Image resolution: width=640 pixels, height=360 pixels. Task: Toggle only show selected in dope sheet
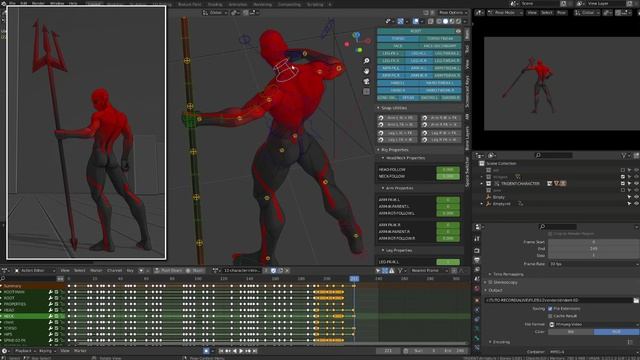pos(378,271)
